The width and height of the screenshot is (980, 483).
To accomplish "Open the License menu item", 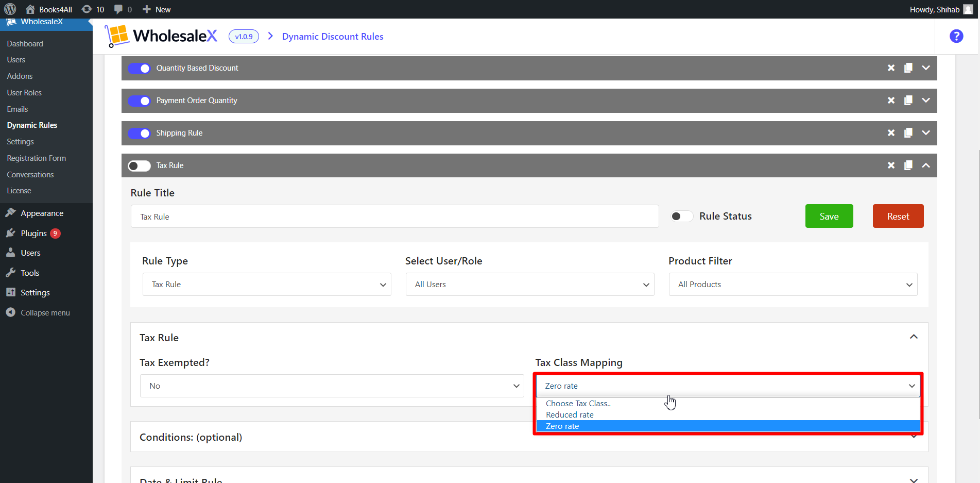I will point(19,191).
